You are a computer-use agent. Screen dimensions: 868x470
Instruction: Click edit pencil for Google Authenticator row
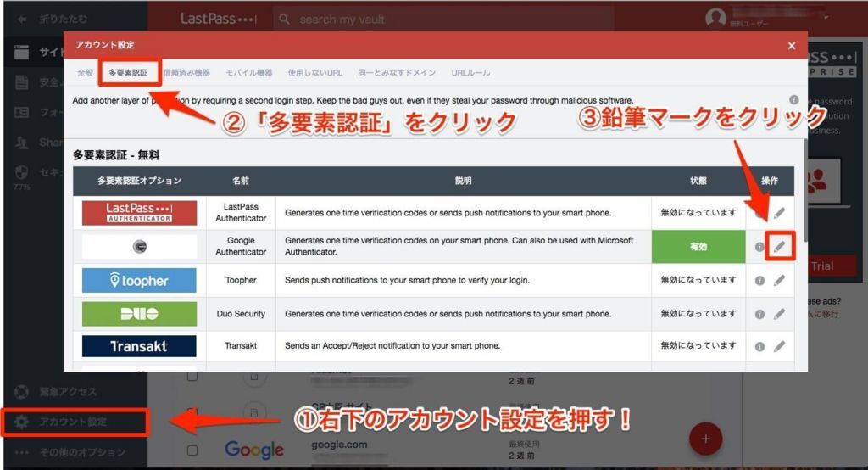click(779, 247)
